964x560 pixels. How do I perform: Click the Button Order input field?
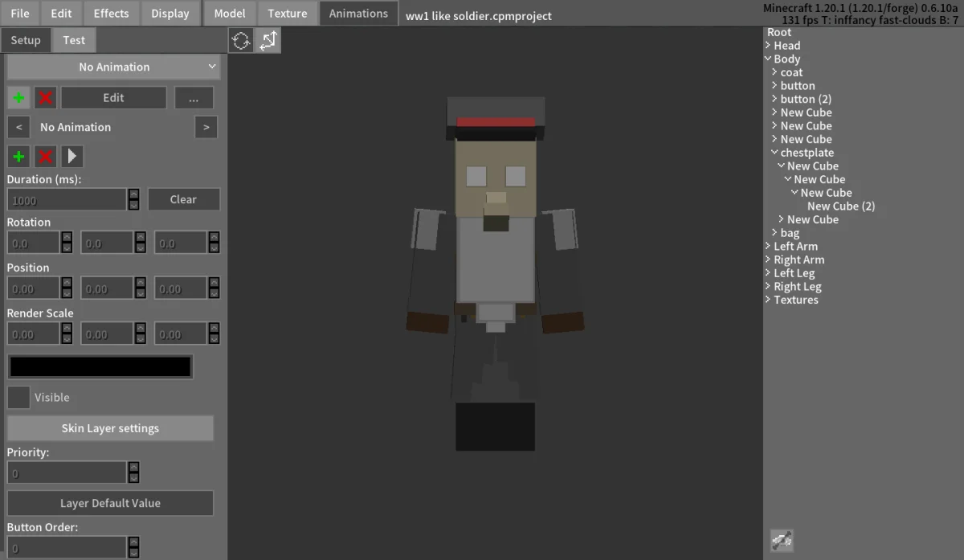[x=67, y=549]
